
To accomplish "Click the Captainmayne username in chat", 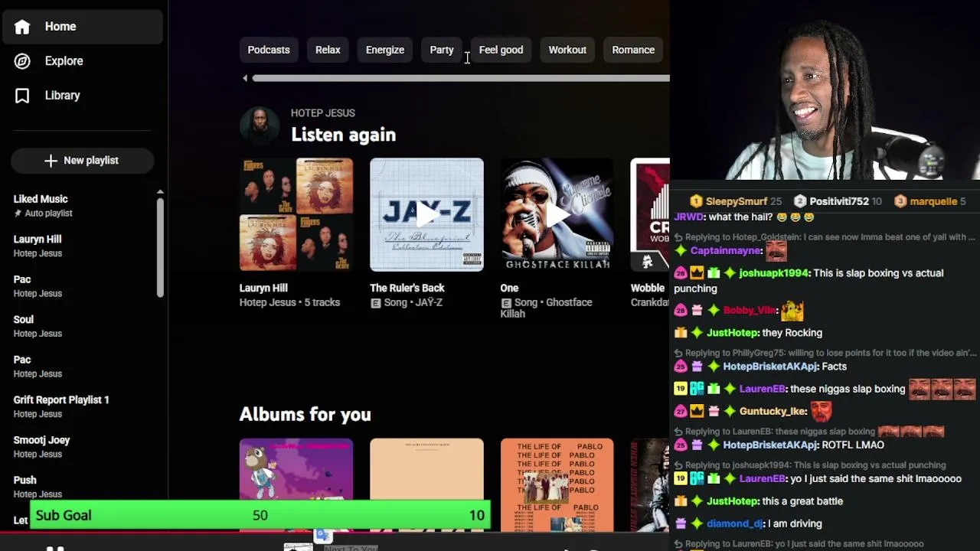I will 726,251.
